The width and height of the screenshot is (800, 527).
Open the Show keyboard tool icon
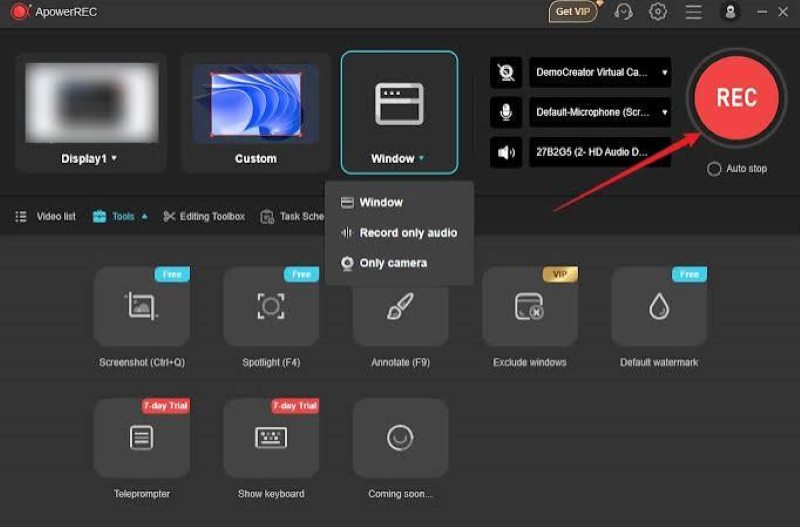[x=271, y=438]
